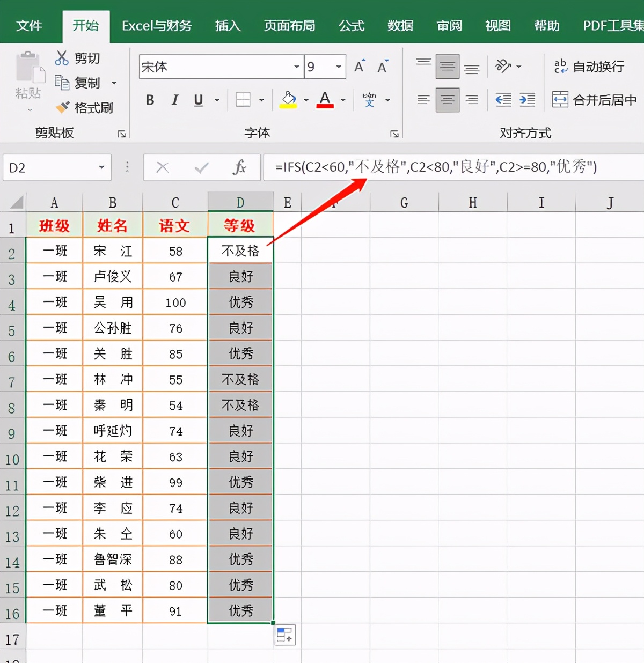Open the 页面布局 (Page Layout) tab
Viewport: 644px width, 663px height.
click(x=289, y=26)
